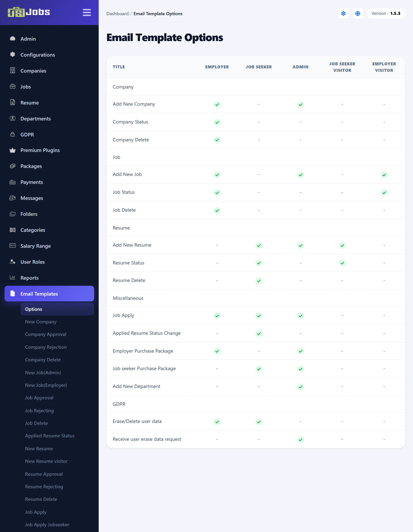Open Company Rejection template submenu
Screen dimensions: 413x532
point(46,347)
